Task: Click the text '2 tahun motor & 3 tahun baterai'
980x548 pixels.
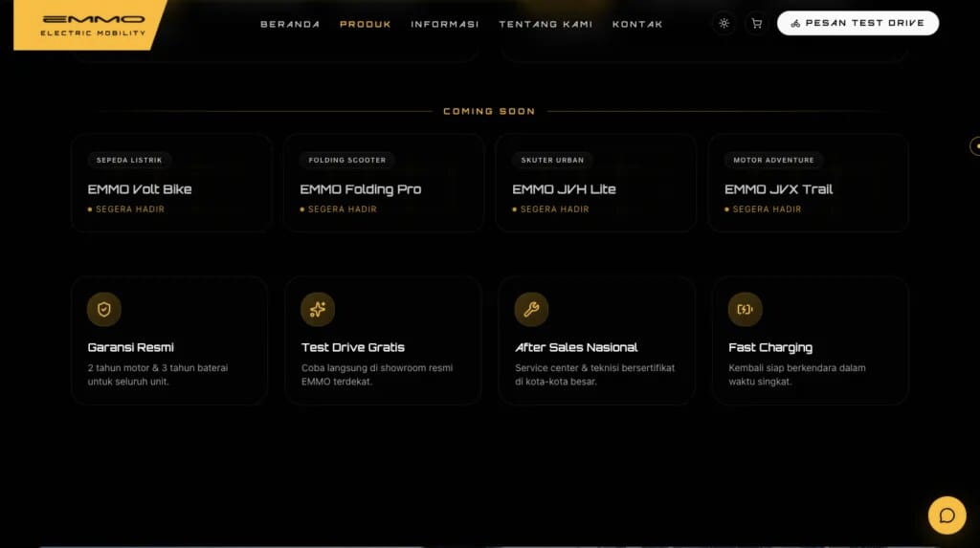Action: click(x=158, y=368)
